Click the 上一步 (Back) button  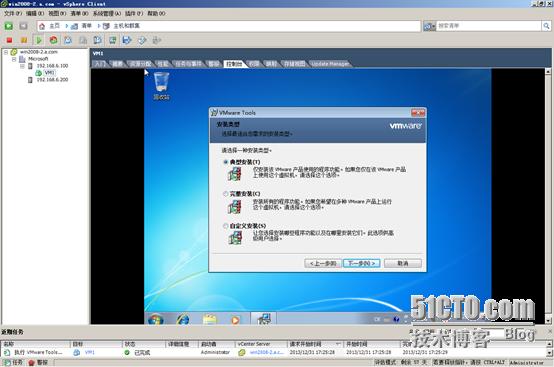[x=323, y=264]
